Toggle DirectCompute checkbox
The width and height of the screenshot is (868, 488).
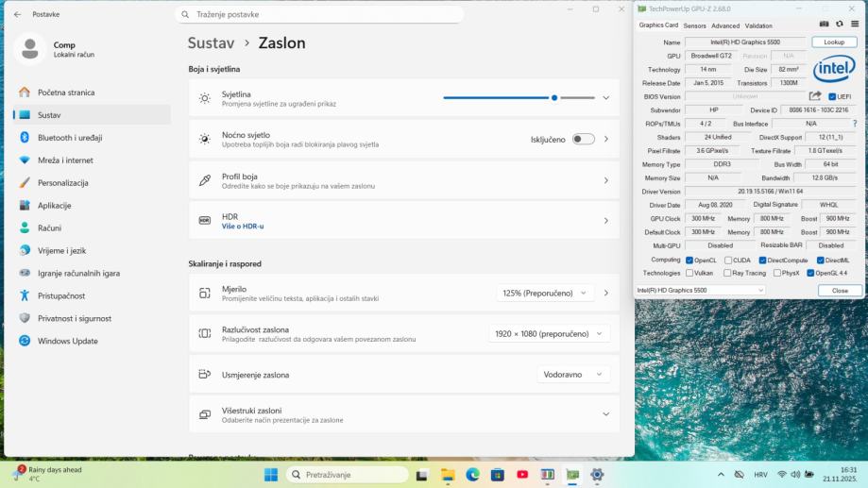coord(762,260)
